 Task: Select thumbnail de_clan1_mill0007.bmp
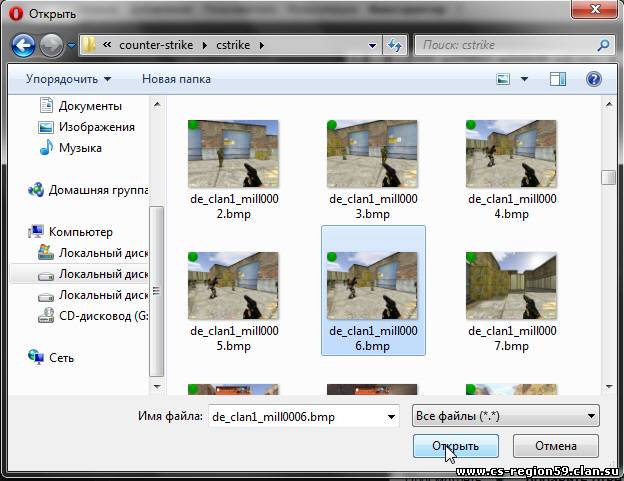click(x=511, y=286)
